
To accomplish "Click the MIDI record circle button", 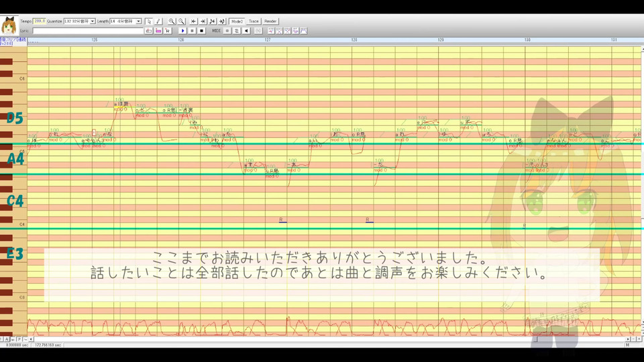I will [x=227, y=31].
